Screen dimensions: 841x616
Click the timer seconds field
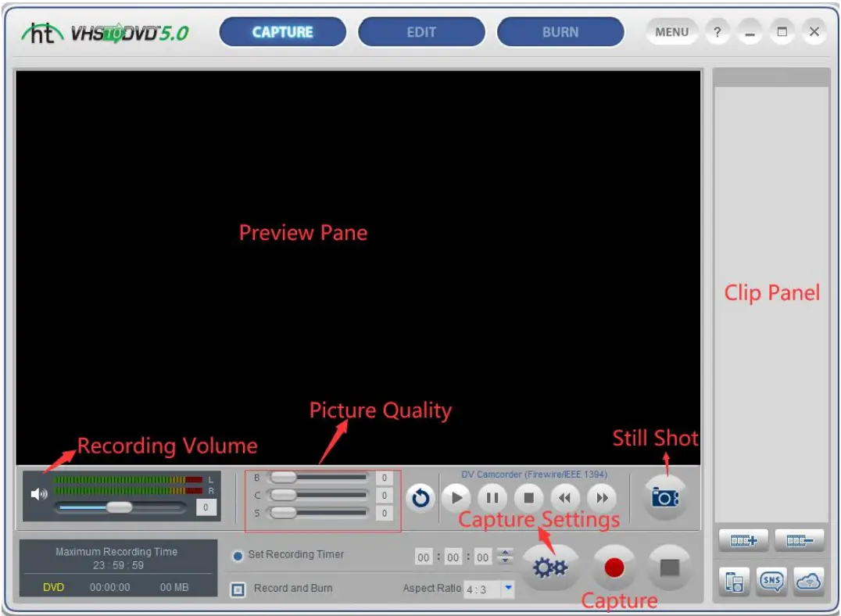[483, 557]
